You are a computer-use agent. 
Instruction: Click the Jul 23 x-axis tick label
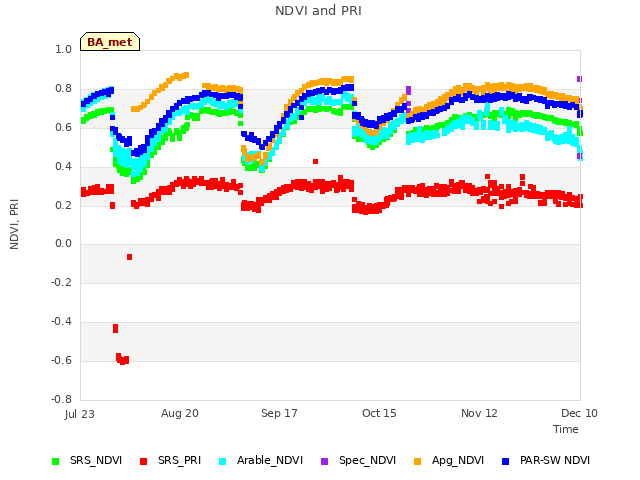[80, 414]
